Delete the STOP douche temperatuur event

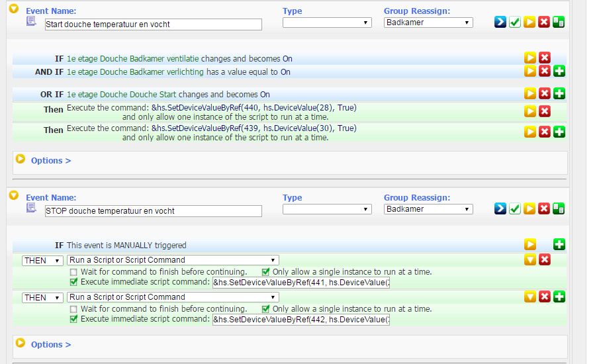pos(544,209)
